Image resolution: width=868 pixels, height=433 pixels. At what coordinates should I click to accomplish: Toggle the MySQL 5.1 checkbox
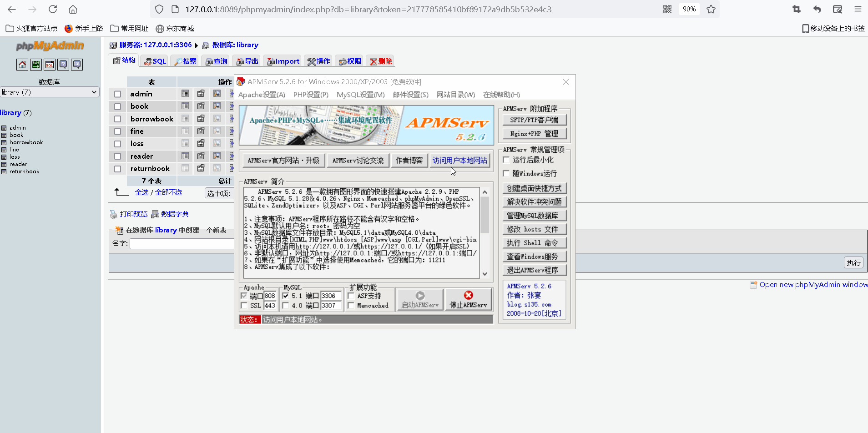(286, 296)
